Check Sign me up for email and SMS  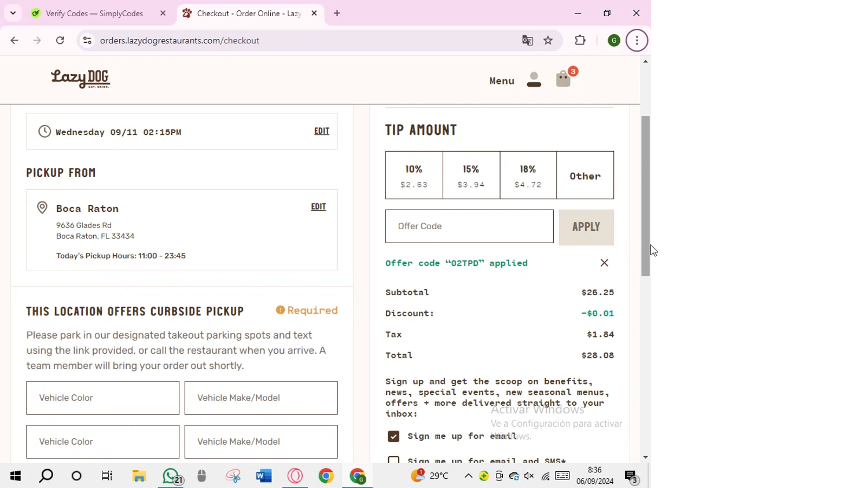(393, 460)
